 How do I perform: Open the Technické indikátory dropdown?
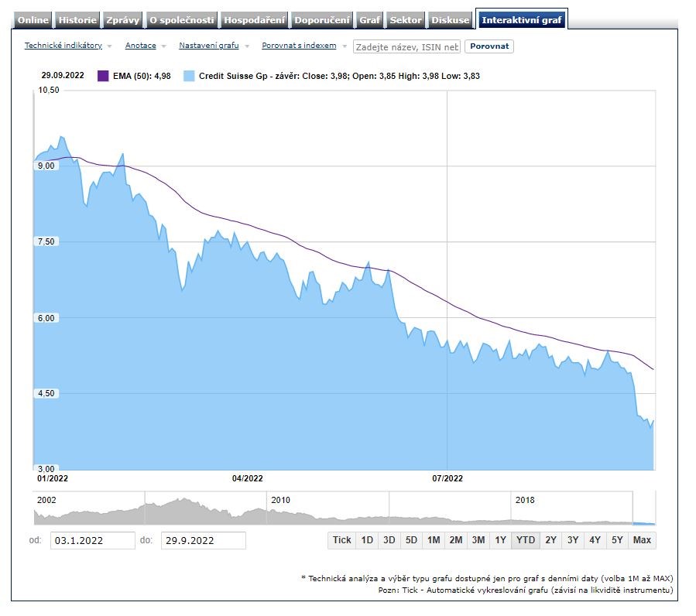63,46
